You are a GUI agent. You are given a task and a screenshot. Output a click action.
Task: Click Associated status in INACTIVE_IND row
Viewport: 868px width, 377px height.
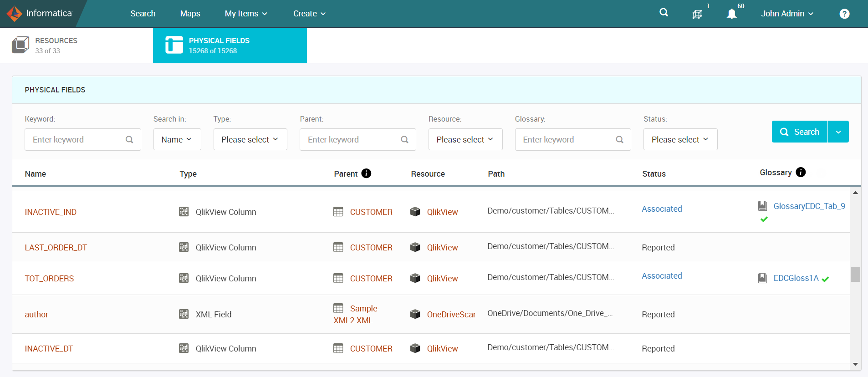point(662,209)
